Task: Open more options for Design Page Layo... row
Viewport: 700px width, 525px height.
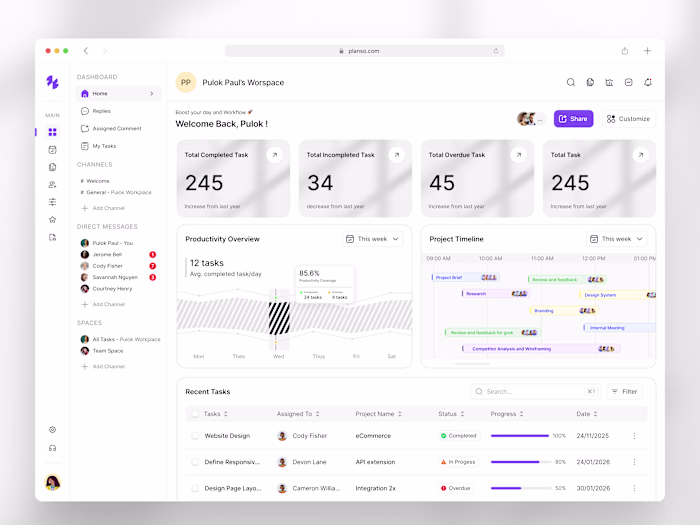Action: click(x=634, y=488)
